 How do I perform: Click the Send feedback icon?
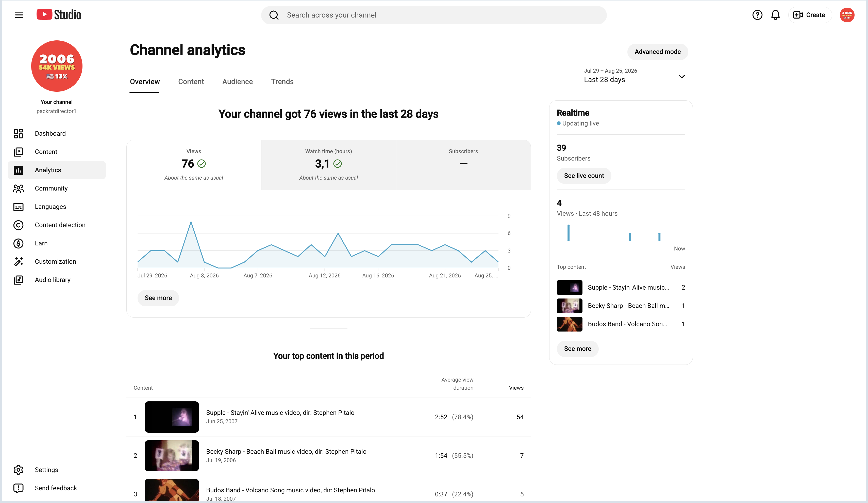pos(18,488)
